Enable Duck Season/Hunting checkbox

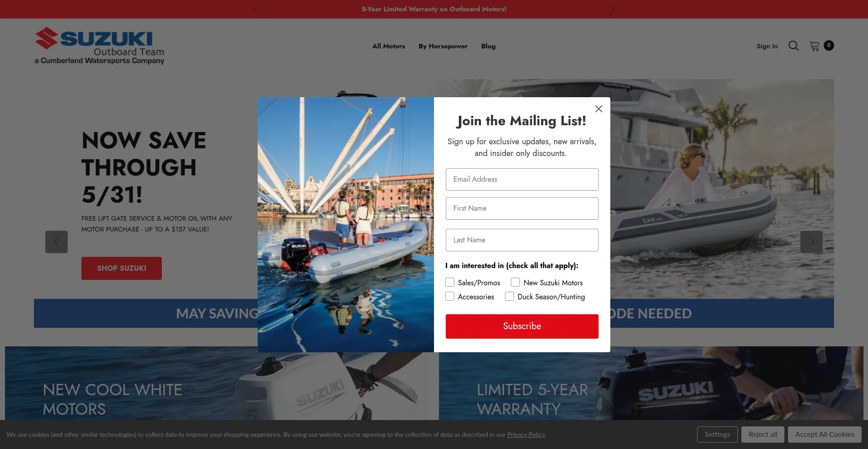pyautogui.click(x=509, y=296)
